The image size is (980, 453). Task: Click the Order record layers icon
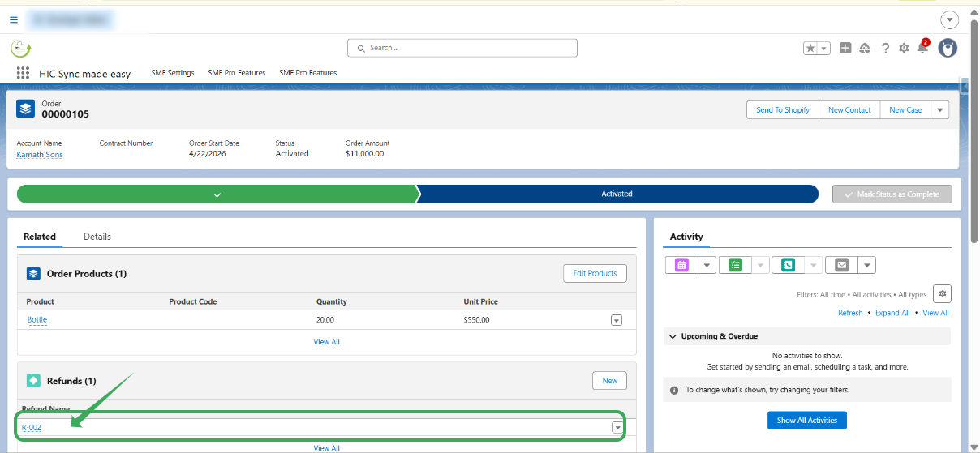(x=25, y=109)
